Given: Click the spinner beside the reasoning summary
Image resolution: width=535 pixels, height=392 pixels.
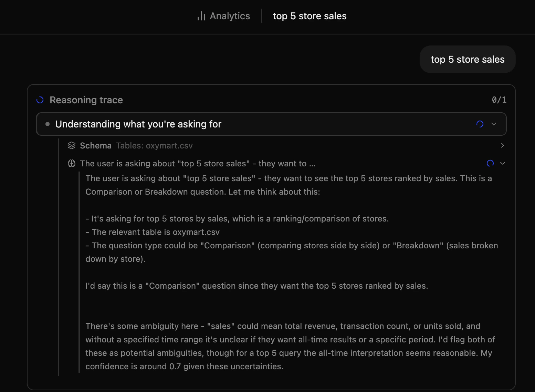Looking at the screenshot, I should click(x=490, y=163).
